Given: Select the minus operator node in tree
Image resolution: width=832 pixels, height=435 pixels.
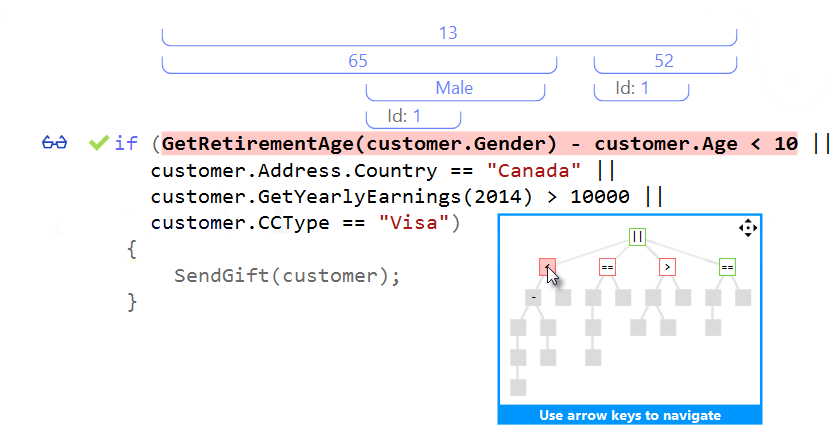Looking at the screenshot, I should (x=534, y=297).
